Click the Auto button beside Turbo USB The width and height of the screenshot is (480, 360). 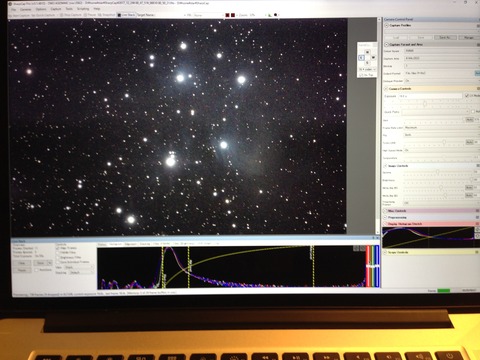pos(469,142)
